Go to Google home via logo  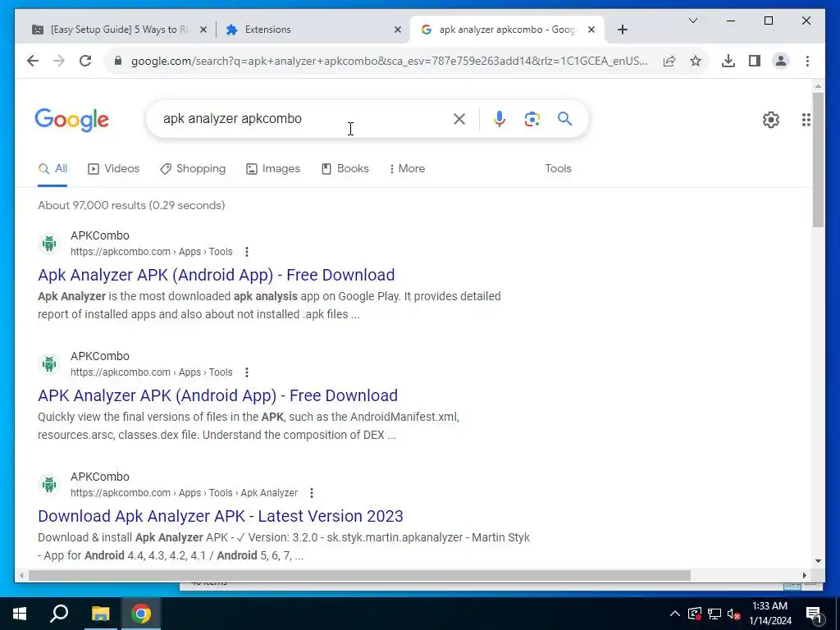click(x=72, y=120)
